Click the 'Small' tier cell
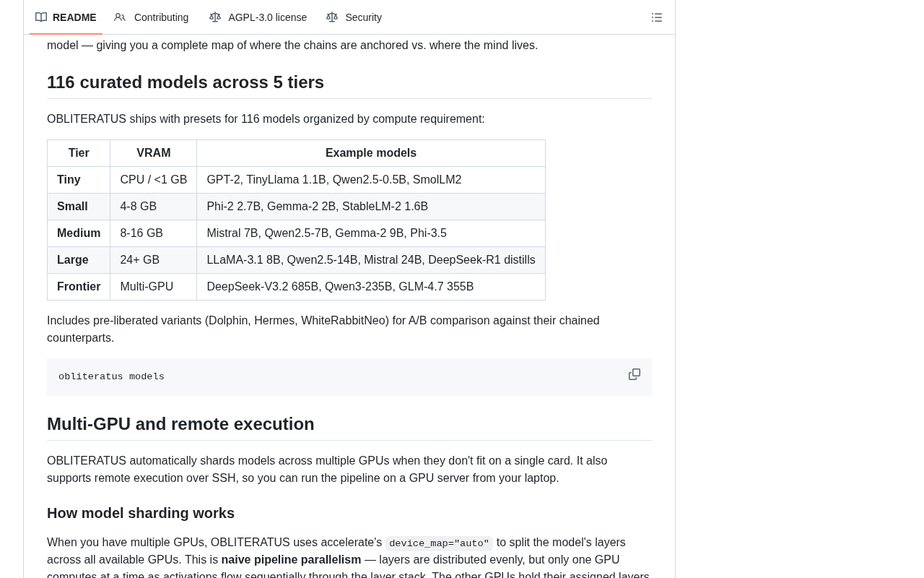This screenshot has width=924, height=578. (79, 207)
